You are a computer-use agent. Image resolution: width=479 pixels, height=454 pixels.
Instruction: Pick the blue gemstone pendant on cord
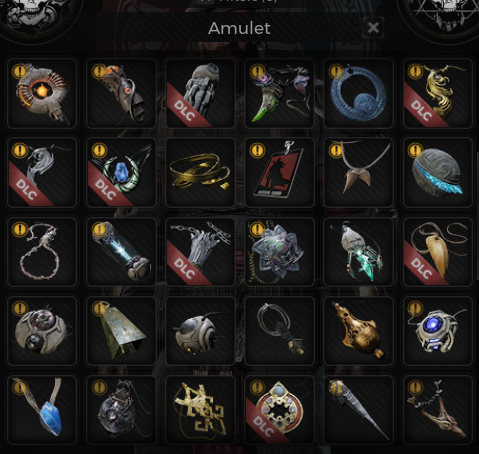pos(42,410)
